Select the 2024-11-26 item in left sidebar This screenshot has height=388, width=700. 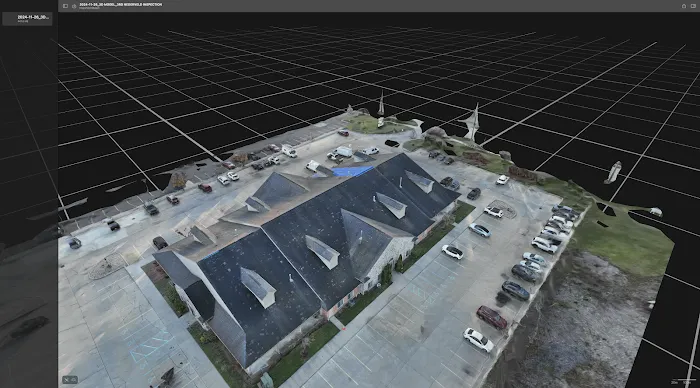click(x=27, y=18)
